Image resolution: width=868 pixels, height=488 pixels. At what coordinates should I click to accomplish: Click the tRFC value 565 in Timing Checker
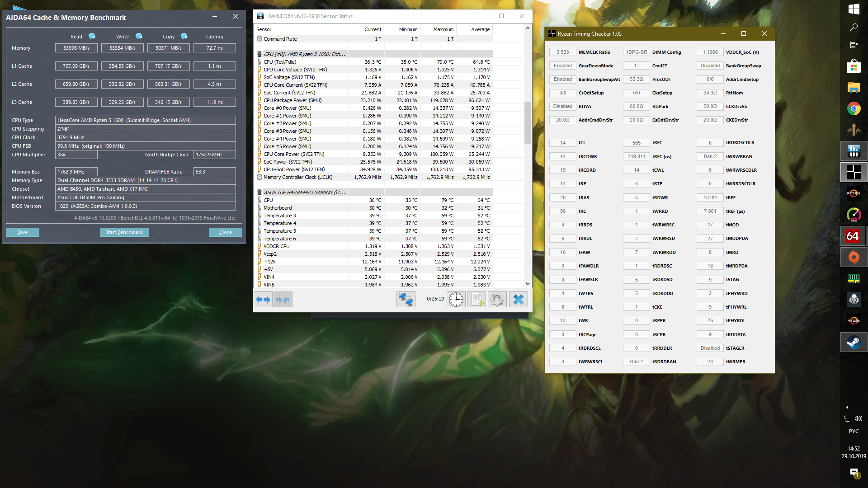coord(637,143)
